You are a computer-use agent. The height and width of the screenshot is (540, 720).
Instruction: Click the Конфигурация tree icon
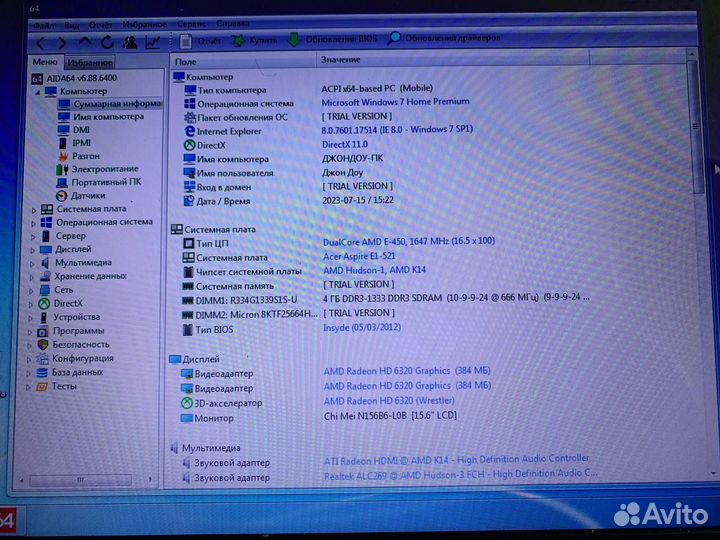(42, 359)
